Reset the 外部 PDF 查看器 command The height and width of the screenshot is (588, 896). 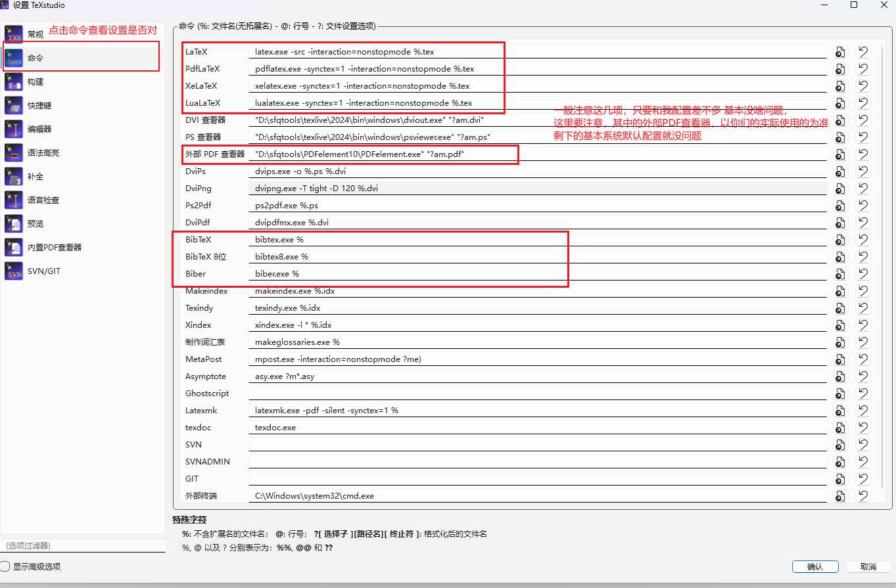(x=863, y=154)
